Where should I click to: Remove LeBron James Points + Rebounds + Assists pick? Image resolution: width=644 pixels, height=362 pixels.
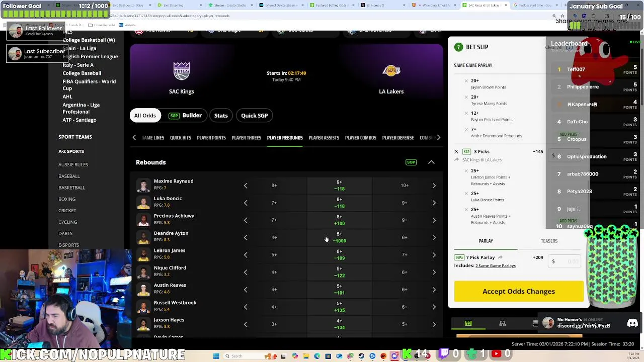point(466,171)
